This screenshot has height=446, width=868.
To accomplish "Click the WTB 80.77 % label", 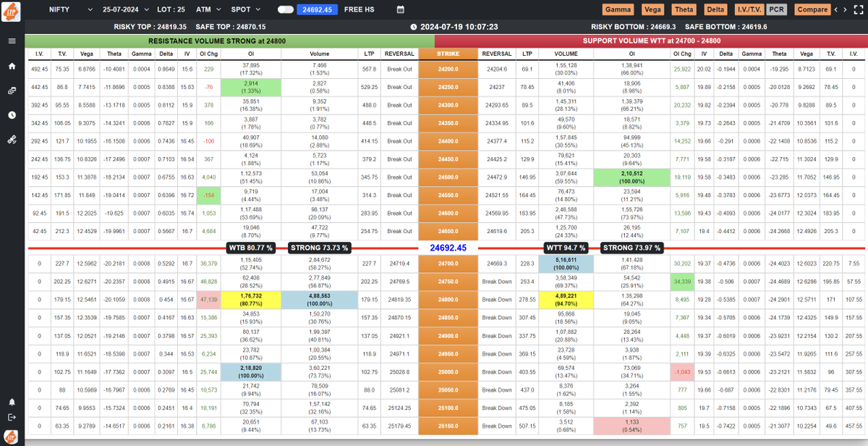I will click(252, 248).
